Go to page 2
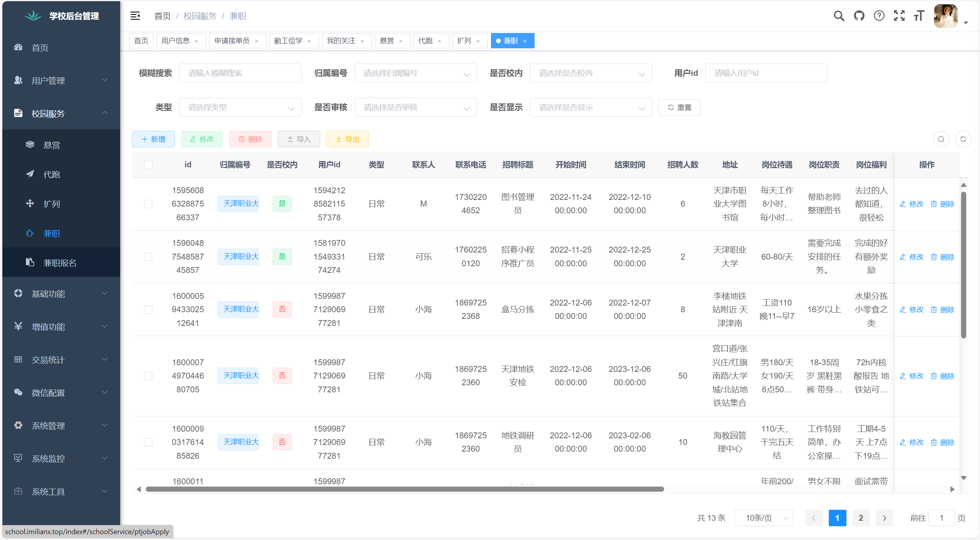The width and height of the screenshot is (980, 540). click(861, 518)
